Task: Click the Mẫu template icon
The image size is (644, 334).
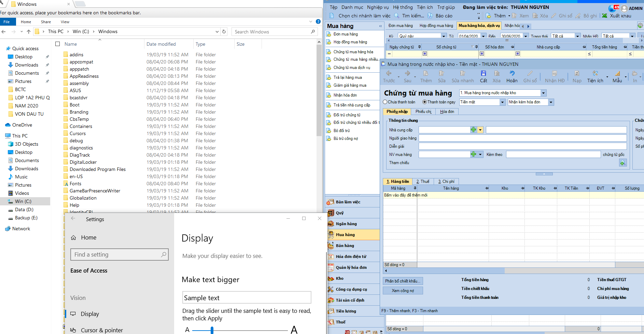Action: click(617, 74)
